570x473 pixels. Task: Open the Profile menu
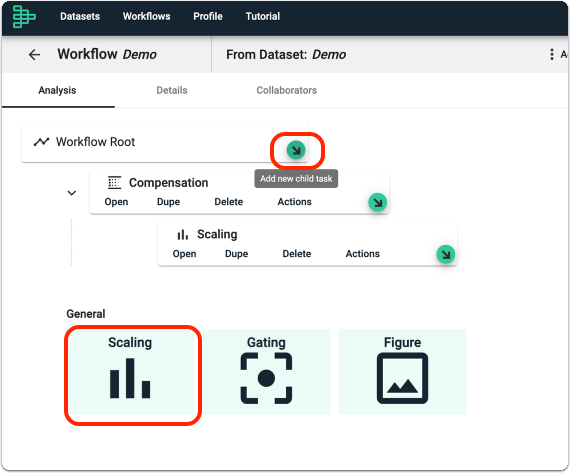[208, 16]
